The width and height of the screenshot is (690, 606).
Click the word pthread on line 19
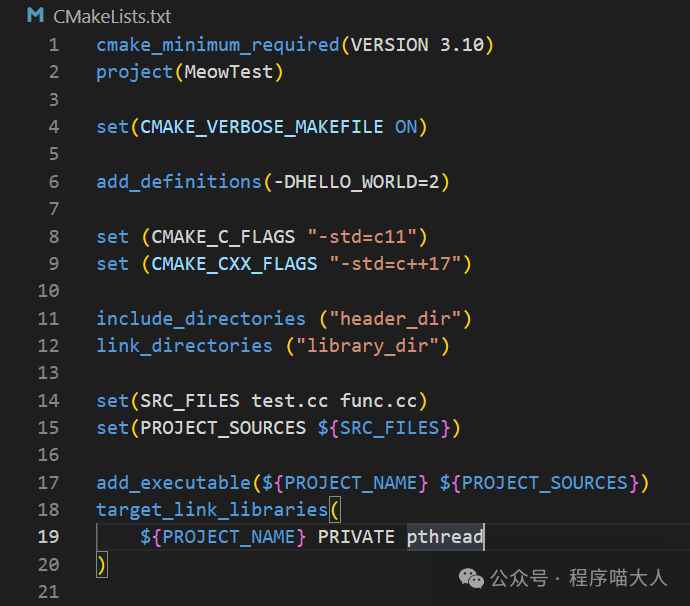[445, 537]
